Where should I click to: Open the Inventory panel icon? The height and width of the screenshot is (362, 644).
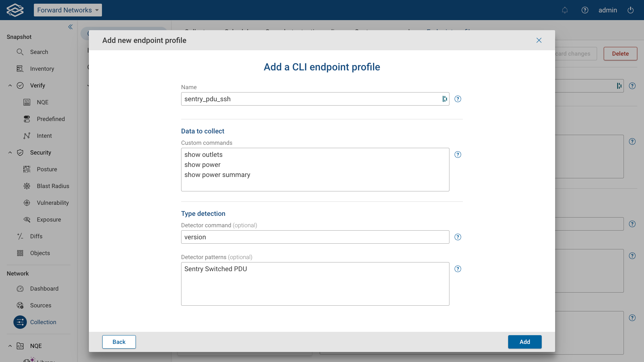point(20,69)
